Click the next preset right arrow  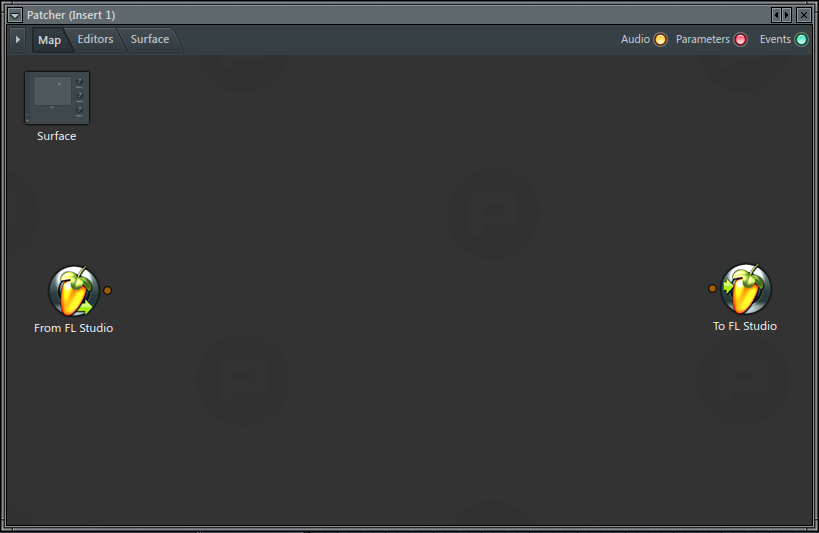coord(787,15)
